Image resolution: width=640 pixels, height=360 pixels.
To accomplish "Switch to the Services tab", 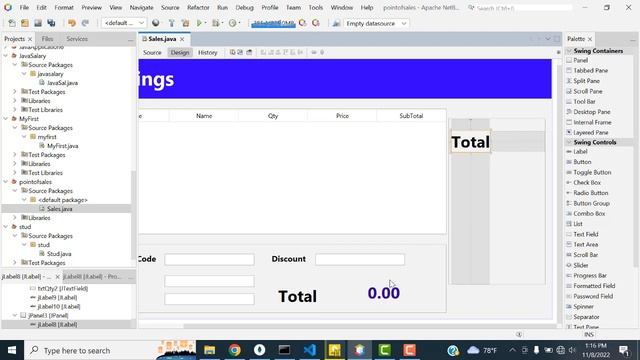I will pos(77,39).
